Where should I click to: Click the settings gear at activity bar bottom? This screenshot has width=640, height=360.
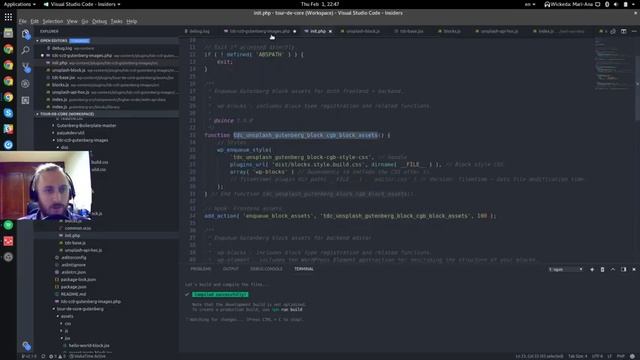click(x=27, y=346)
